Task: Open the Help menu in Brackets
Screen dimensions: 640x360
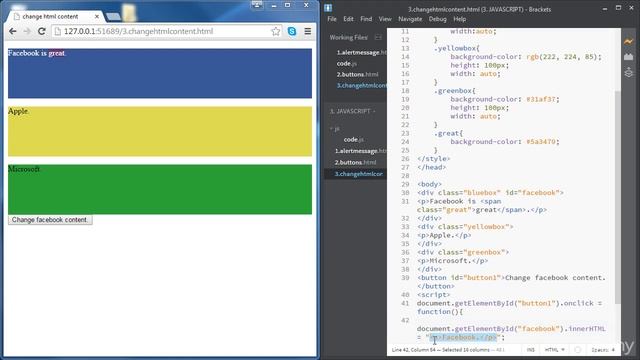Action: coord(460,19)
